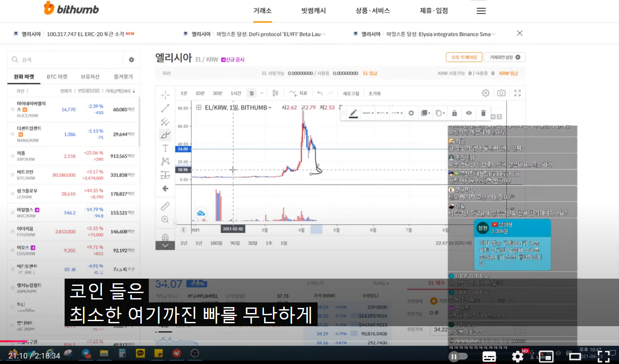619x364 pixels.
Task: Expand chart to fullscreen
Action: pos(517,93)
